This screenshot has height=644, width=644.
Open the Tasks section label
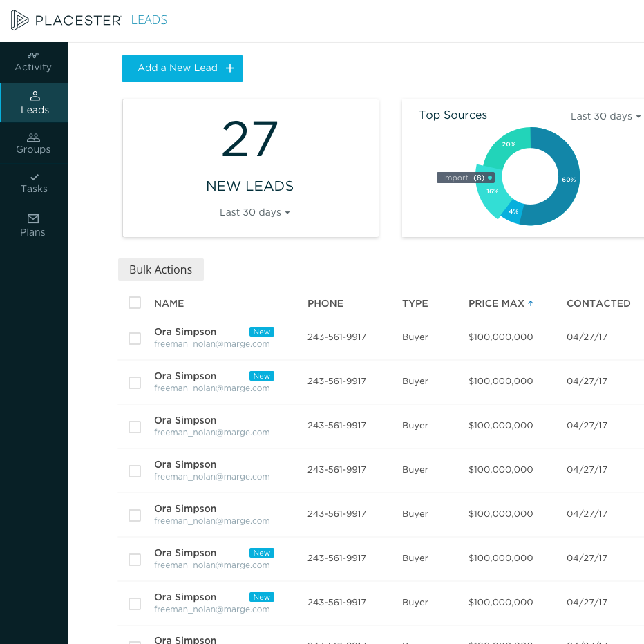click(x=34, y=189)
